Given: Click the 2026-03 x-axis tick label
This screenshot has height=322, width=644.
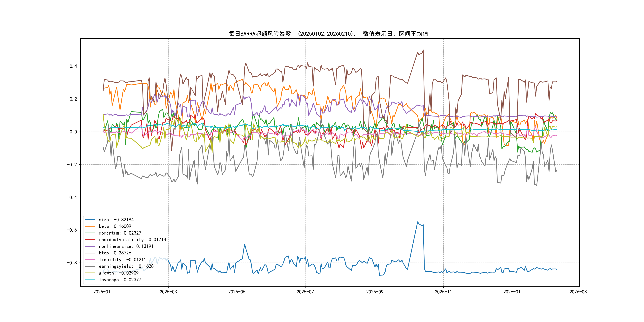Looking at the screenshot, I should coord(578,292).
